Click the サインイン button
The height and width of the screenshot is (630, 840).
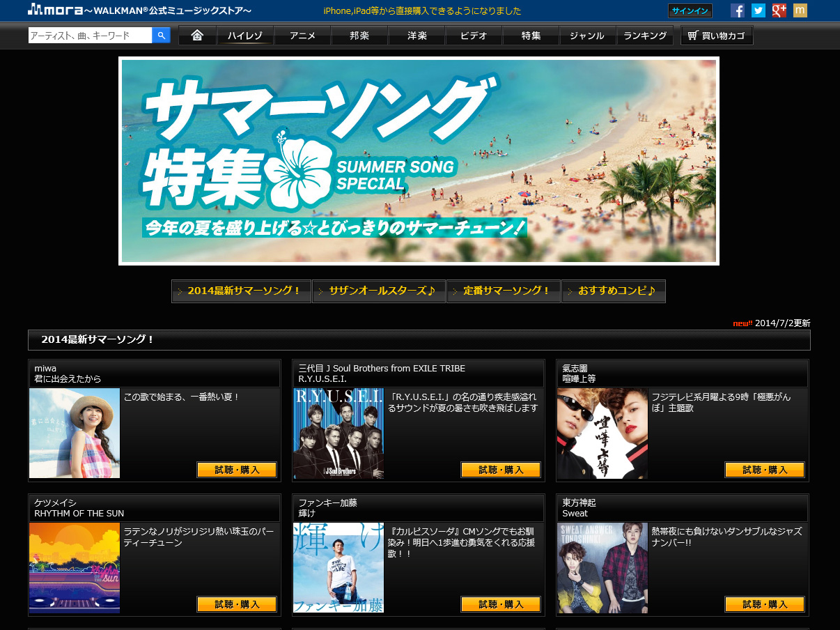coord(690,10)
